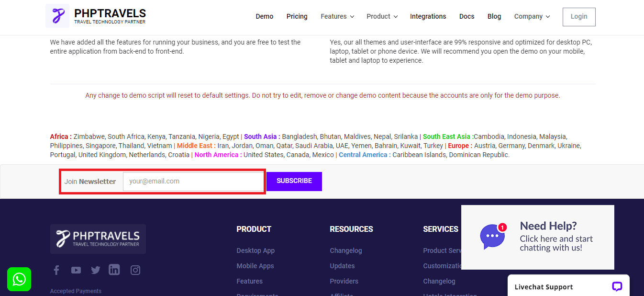Open the LinkedIn profile icon
Viewport: 644px width, 296px height.
[114, 270]
